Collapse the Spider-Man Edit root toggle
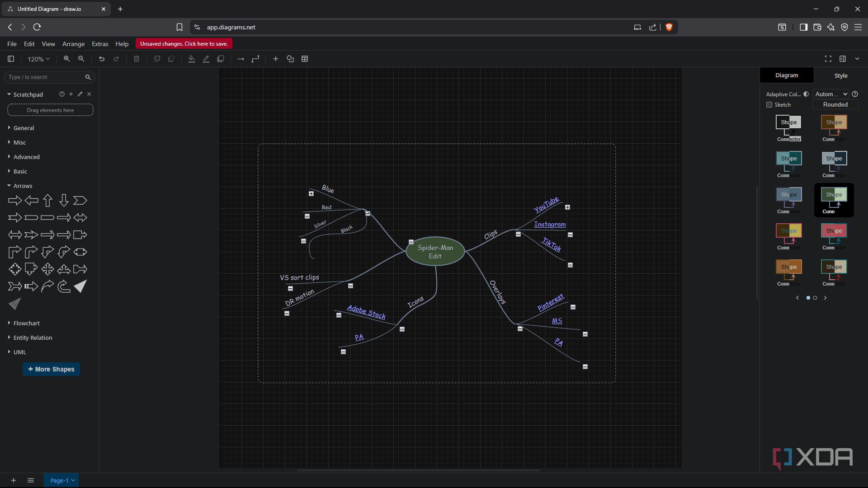The height and width of the screenshot is (488, 868). point(411,242)
